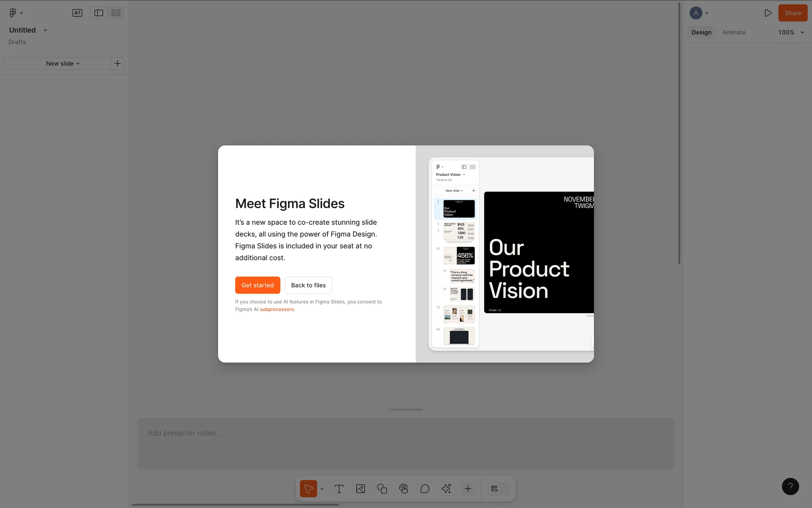The height and width of the screenshot is (508, 812).
Task: Open the AI actions sparkle icon
Action: pyautogui.click(x=446, y=489)
